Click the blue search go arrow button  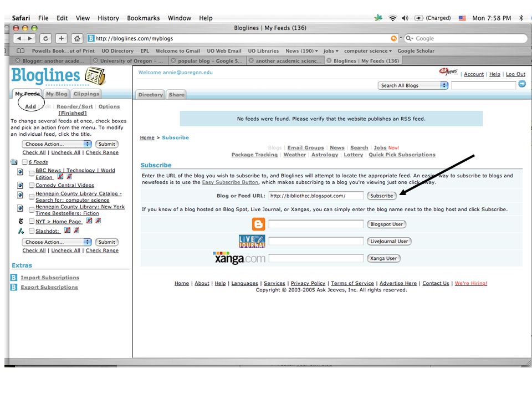pos(522,84)
